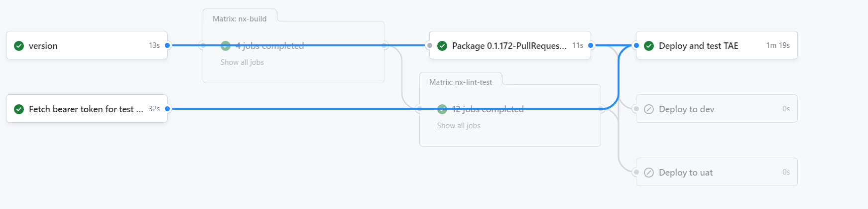Click green success icon on version job

click(x=19, y=46)
